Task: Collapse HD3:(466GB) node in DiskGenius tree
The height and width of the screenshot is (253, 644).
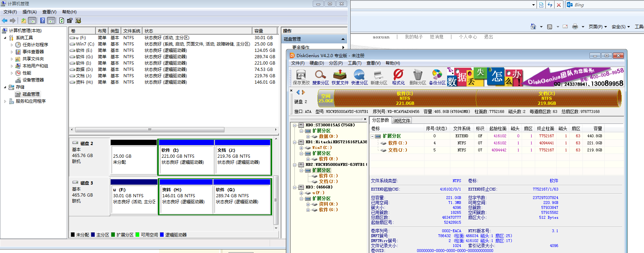Action: point(294,187)
